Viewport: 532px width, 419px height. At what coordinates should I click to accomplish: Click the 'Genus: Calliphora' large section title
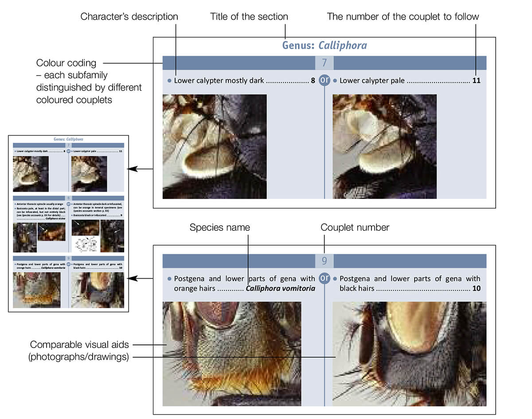tap(325, 45)
